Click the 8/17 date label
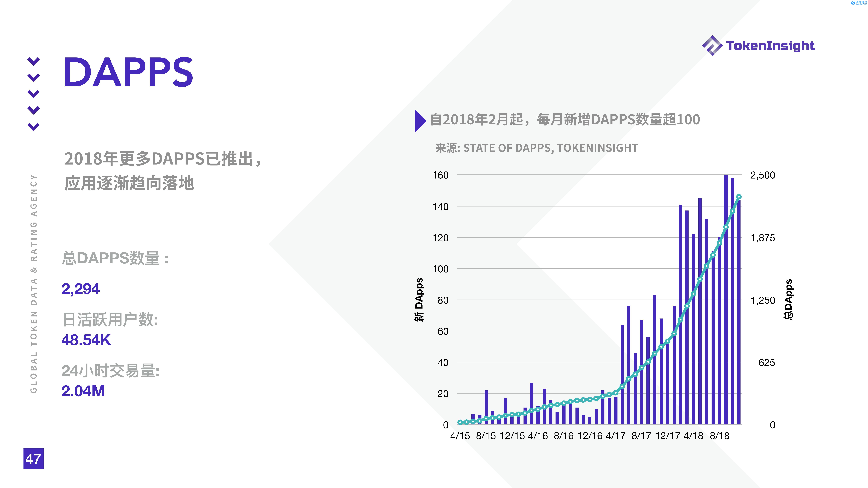The height and width of the screenshot is (488, 868). [642, 436]
